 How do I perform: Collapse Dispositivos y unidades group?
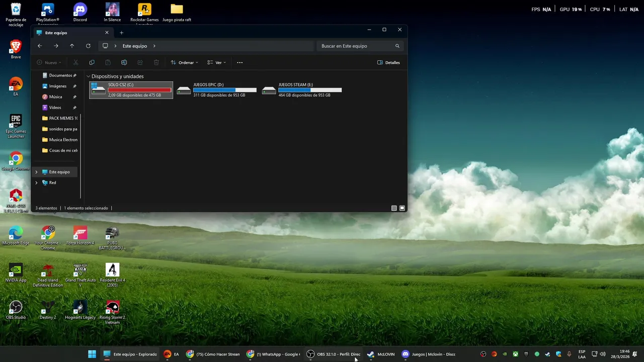pyautogui.click(x=88, y=76)
